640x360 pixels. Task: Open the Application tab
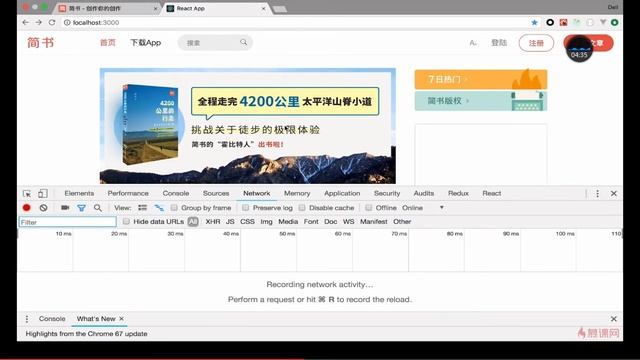[x=342, y=193]
